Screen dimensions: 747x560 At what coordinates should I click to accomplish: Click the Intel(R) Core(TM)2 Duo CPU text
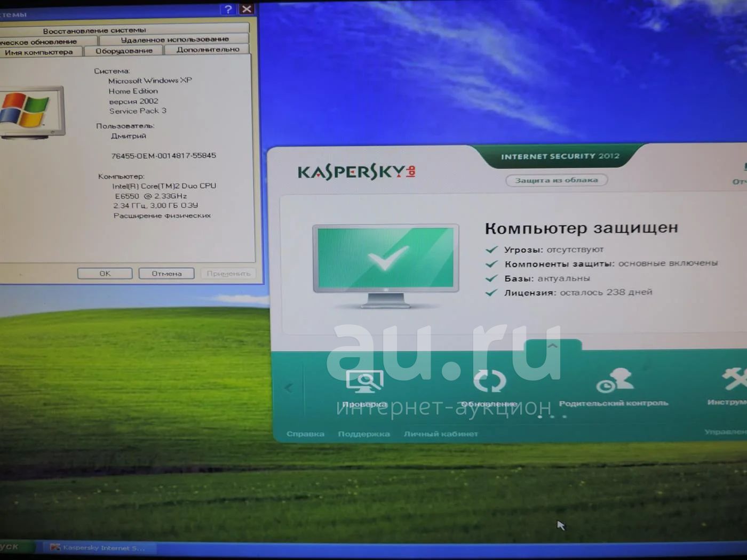164,186
